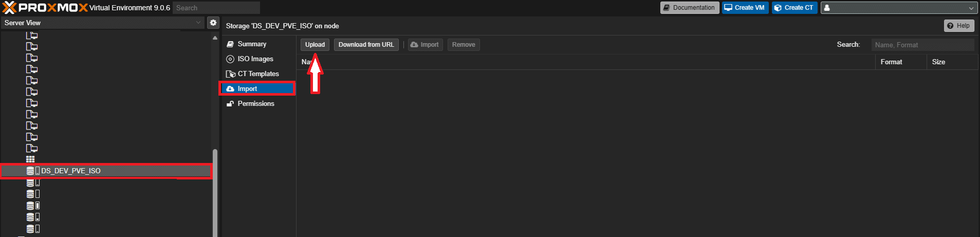Click the Help button
The width and height of the screenshot is (980, 237).
958,26
